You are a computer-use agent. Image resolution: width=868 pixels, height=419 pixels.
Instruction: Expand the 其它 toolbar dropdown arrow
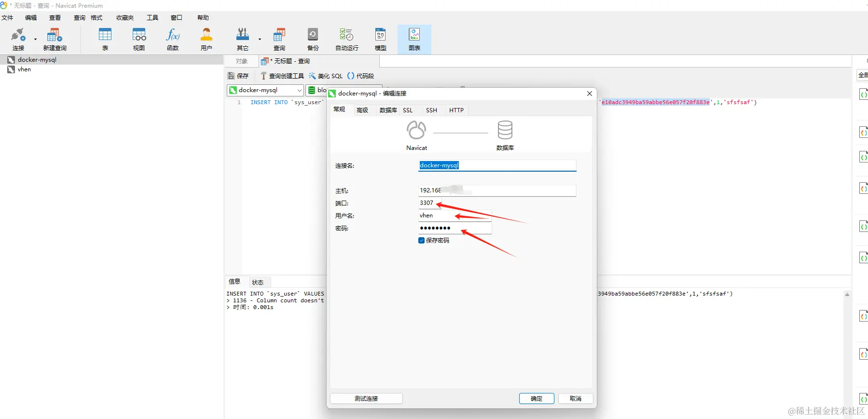pyautogui.click(x=260, y=39)
